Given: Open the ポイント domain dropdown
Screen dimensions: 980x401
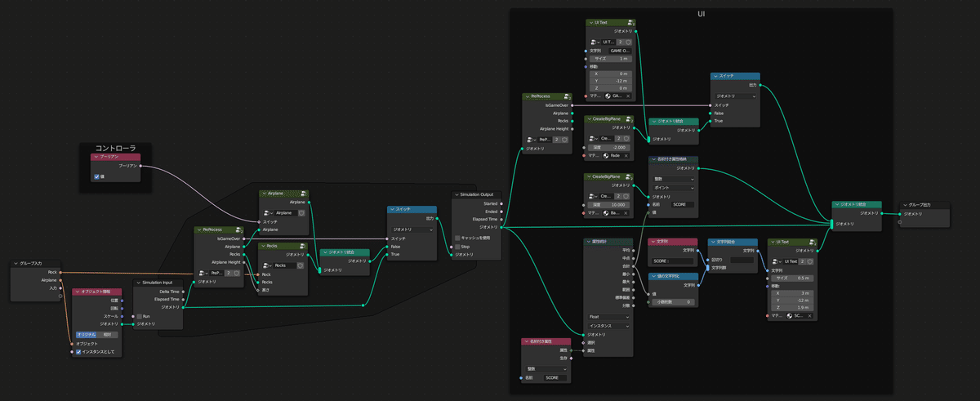Looking at the screenshot, I should coord(673,187).
